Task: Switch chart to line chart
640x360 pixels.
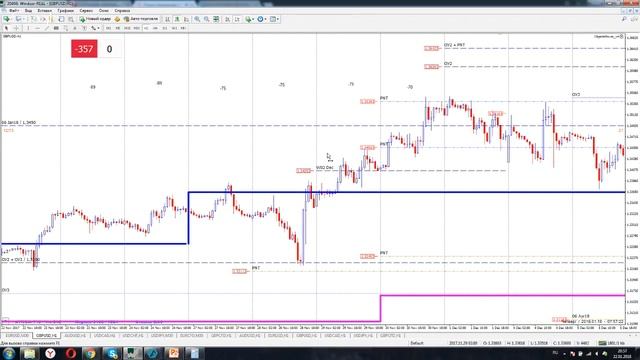Action: (x=186, y=19)
